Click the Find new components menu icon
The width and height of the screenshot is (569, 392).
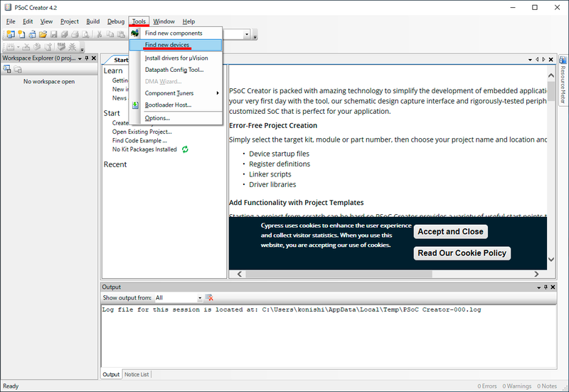(135, 33)
